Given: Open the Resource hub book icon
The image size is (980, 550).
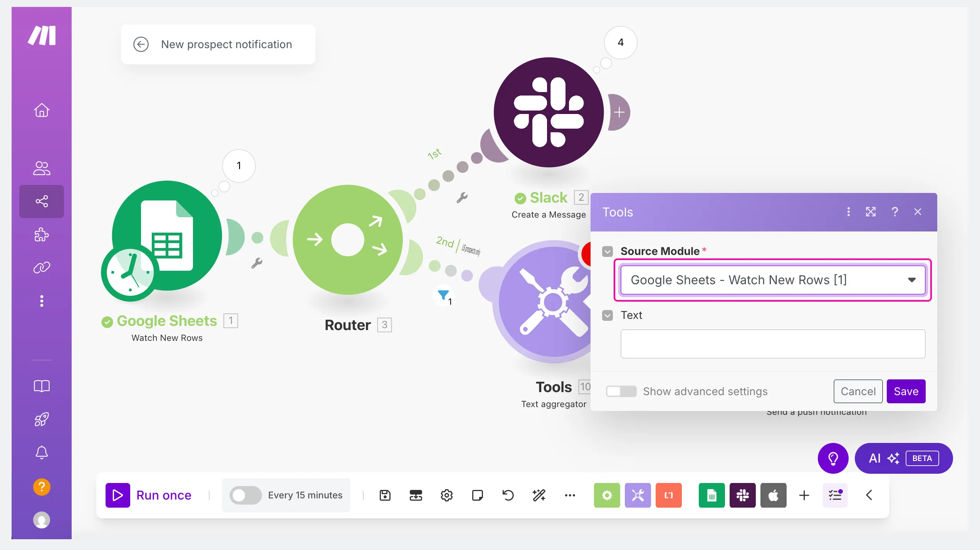Looking at the screenshot, I should pos(42,386).
